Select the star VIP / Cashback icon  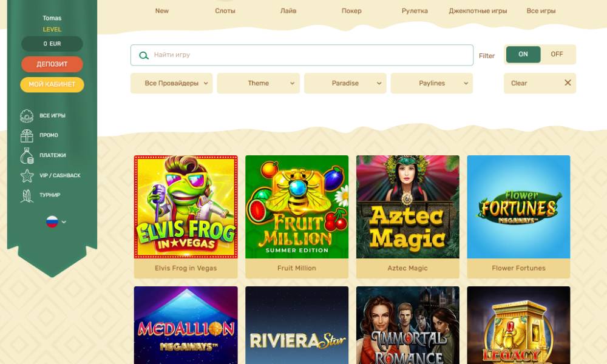[27, 175]
